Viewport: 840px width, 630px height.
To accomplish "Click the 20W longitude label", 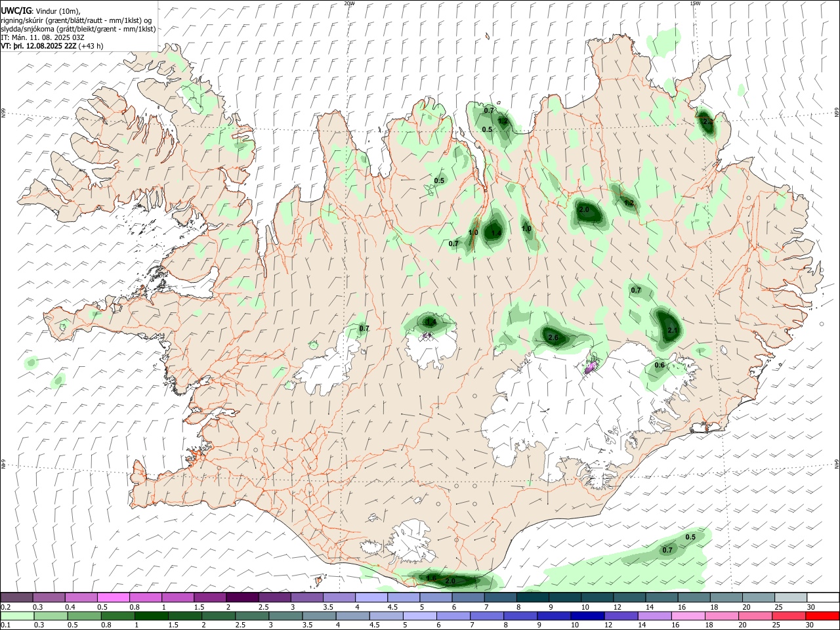I will [349, 3].
